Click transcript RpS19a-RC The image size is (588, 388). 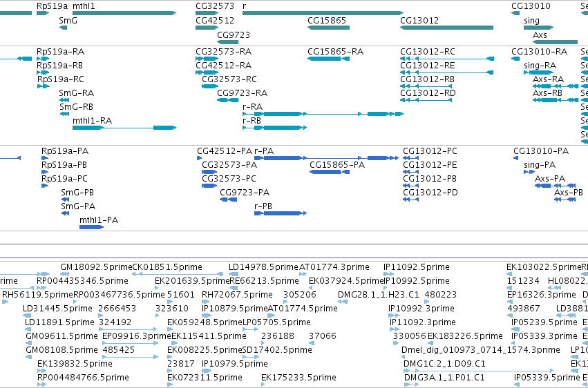(43, 86)
